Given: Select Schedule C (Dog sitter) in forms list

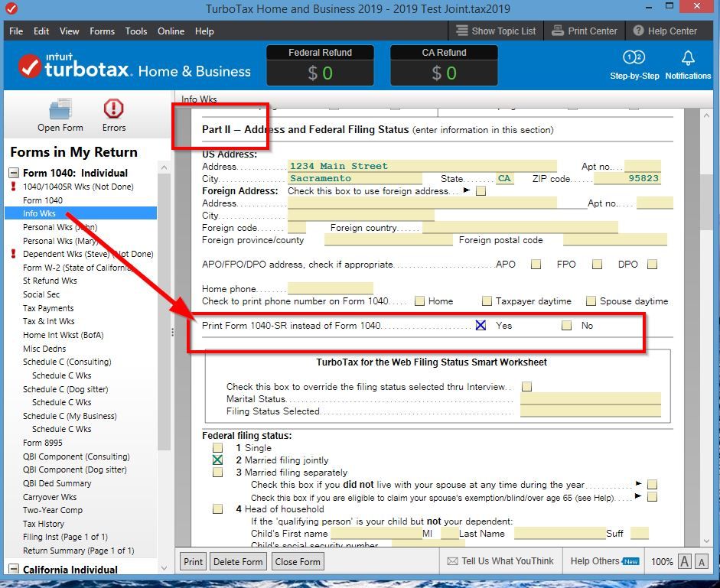Looking at the screenshot, I should (x=65, y=389).
